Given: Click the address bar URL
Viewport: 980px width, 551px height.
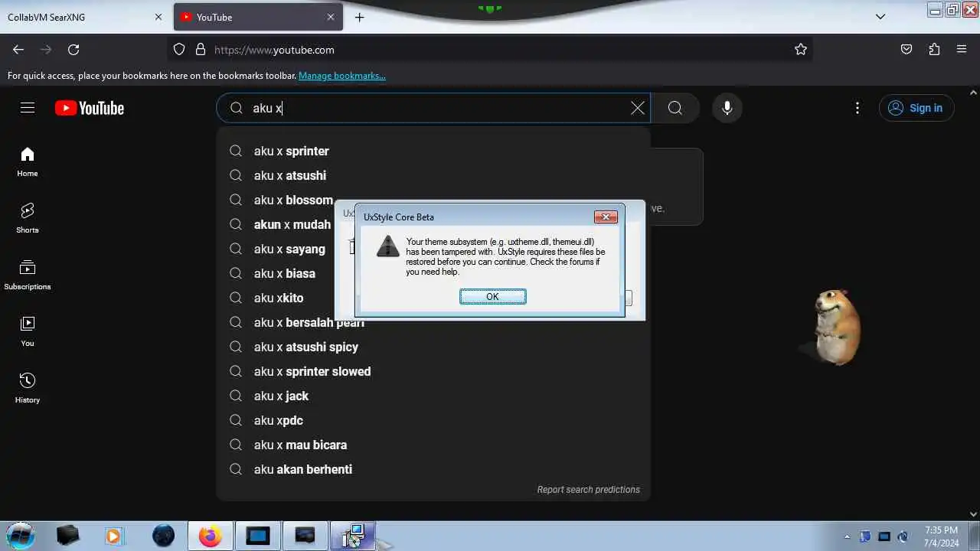Looking at the screenshot, I should pos(274,50).
